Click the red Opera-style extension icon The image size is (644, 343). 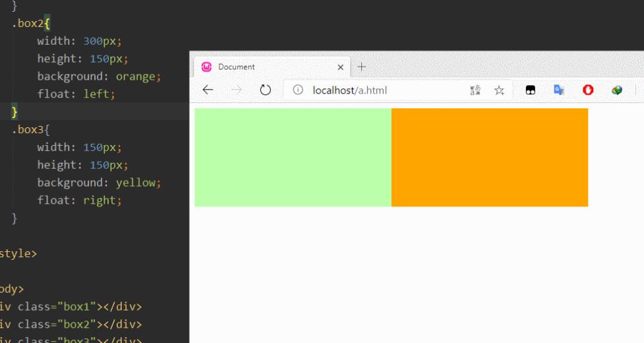pos(587,90)
